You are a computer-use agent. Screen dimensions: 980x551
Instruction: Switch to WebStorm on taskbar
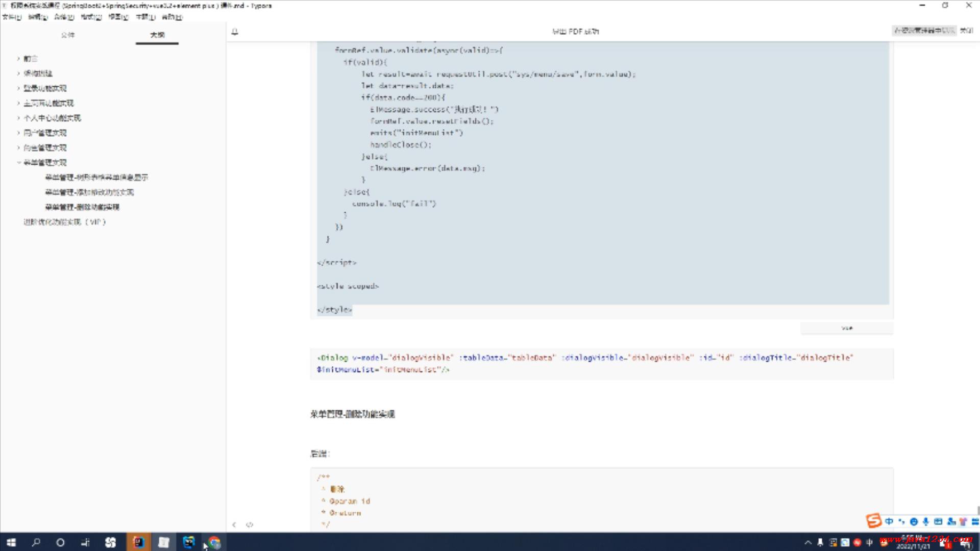(x=189, y=542)
